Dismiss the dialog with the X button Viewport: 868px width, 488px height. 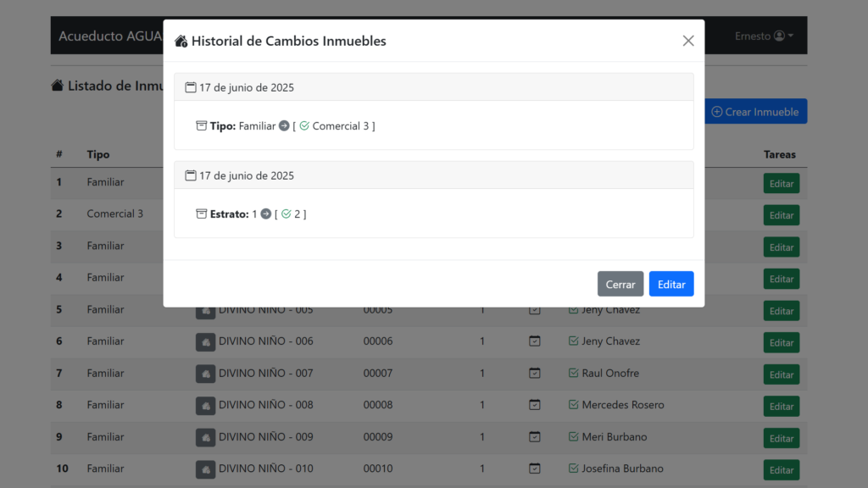pyautogui.click(x=688, y=41)
